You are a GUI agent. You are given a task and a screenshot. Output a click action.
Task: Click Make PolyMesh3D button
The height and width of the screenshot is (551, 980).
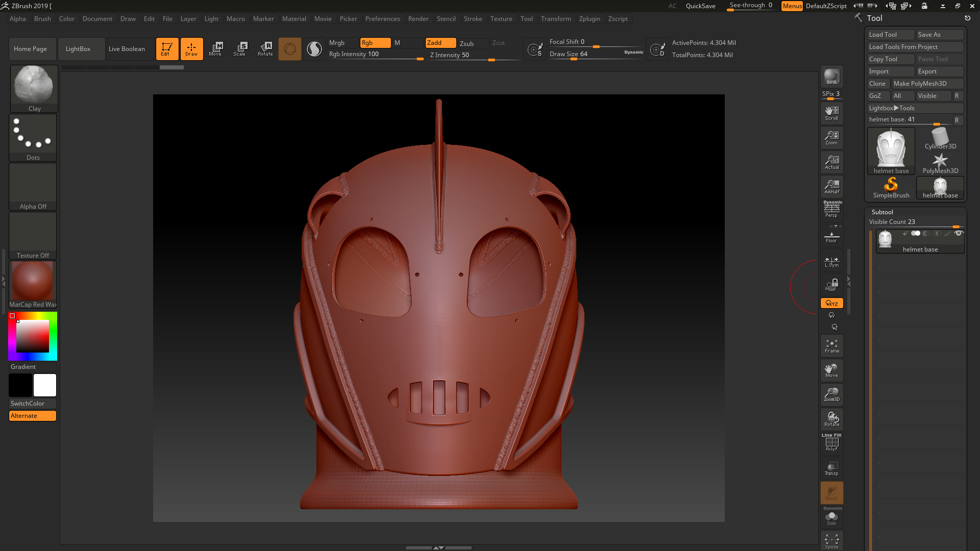coord(927,84)
